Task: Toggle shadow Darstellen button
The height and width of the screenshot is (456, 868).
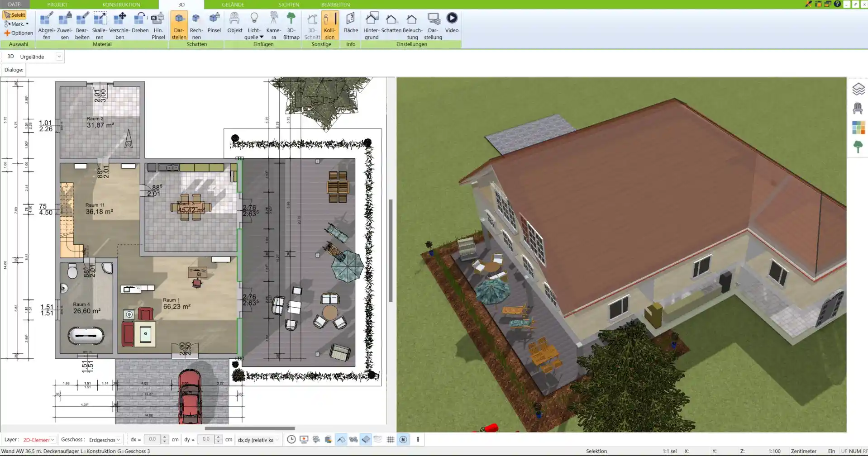Action: pyautogui.click(x=179, y=26)
